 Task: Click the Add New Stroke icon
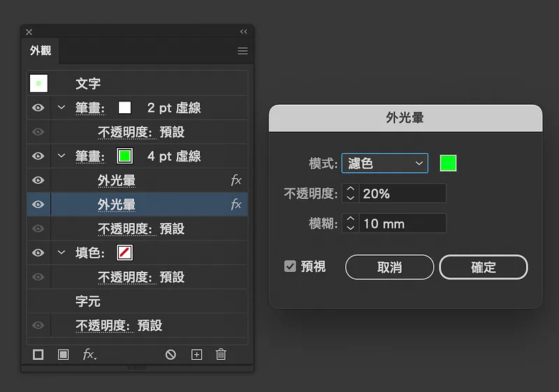point(38,354)
